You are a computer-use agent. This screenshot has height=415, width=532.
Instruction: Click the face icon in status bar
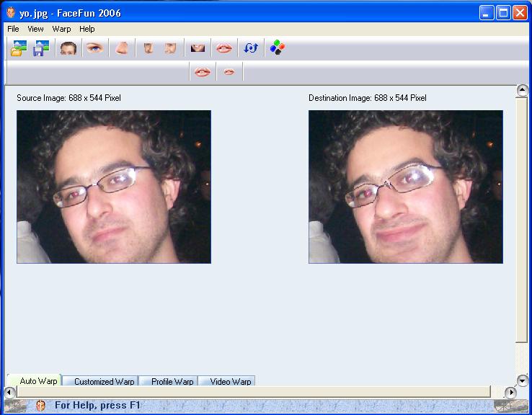[40, 406]
